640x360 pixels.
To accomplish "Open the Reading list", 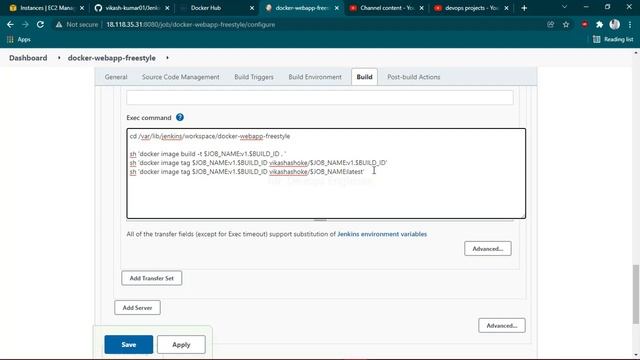I will [x=613, y=40].
